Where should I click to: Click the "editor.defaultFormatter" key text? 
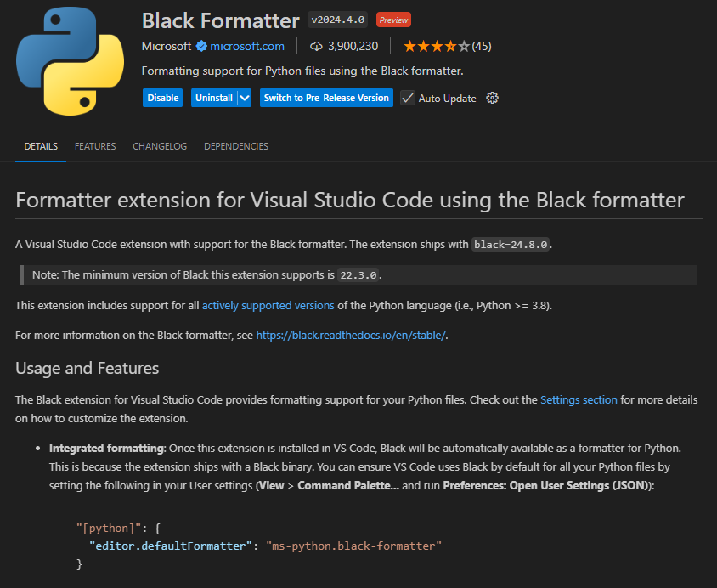tap(171, 546)
